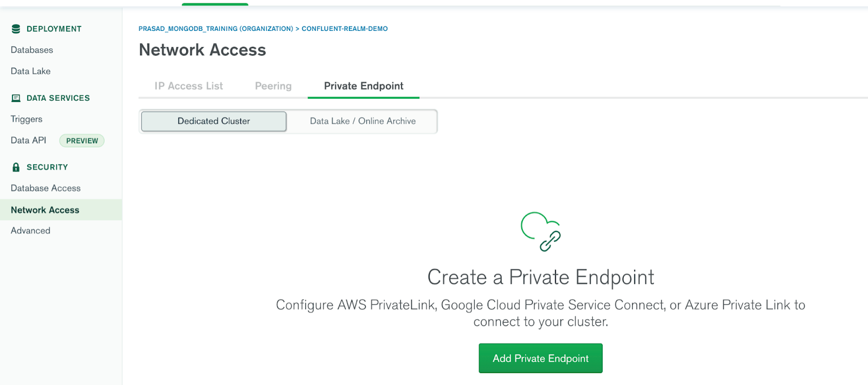
Task: Click the PREVIEW badge next to Data API
Action: point(82,141)
